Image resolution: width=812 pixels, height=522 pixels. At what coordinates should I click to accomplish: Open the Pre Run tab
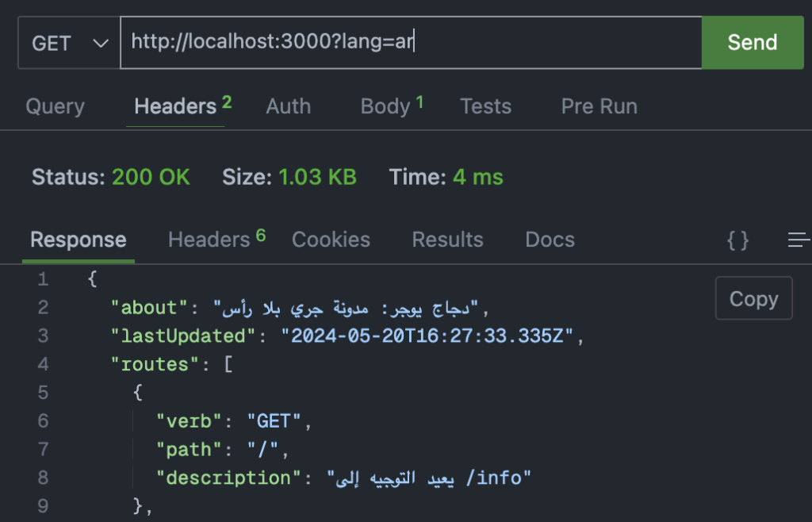(x=599, y=106)
